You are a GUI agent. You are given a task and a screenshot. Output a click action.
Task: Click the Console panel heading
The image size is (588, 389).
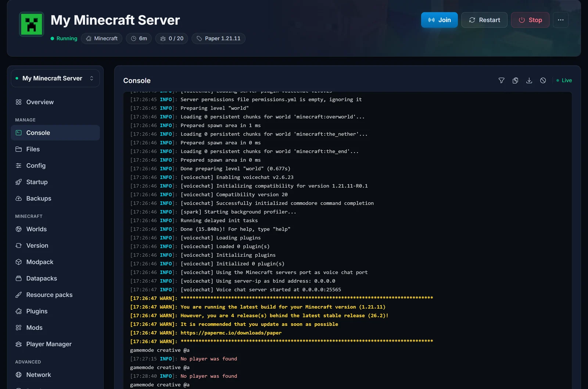coord(137,80)
